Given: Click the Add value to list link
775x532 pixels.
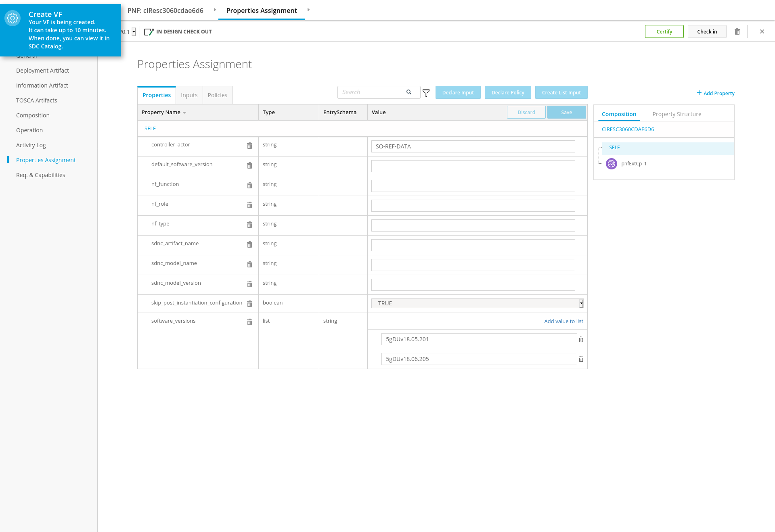Looking at the screenshot, I should click(x=563, y=321).
